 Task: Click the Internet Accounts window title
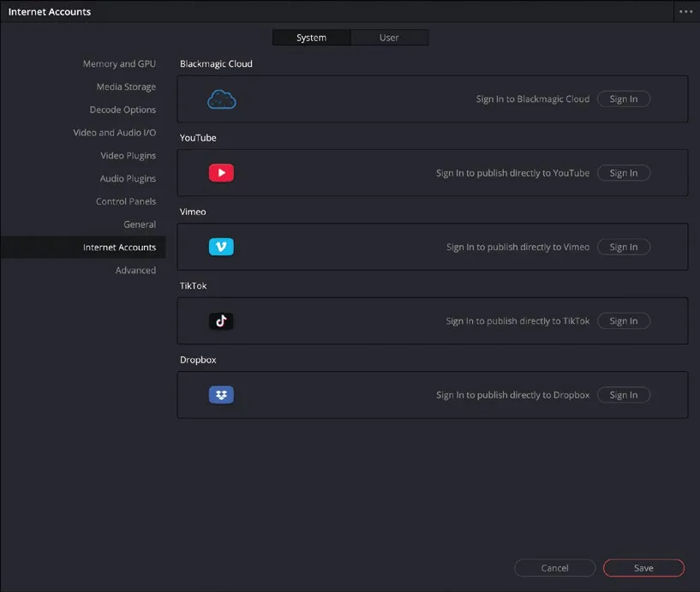coord(49,12)
